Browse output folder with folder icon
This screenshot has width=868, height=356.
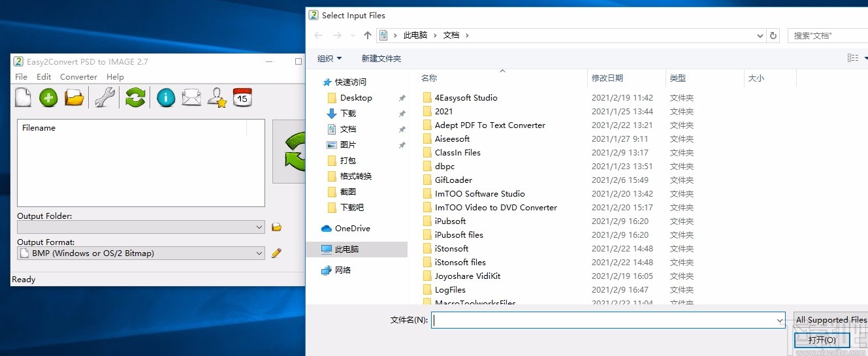(276, 227)
